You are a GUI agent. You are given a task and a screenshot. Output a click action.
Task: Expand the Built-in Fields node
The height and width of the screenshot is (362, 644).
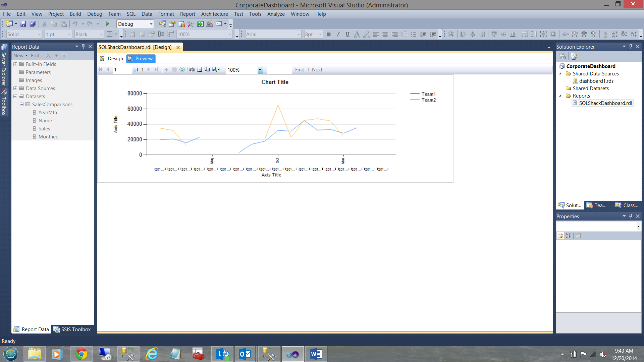click(15, 64)
